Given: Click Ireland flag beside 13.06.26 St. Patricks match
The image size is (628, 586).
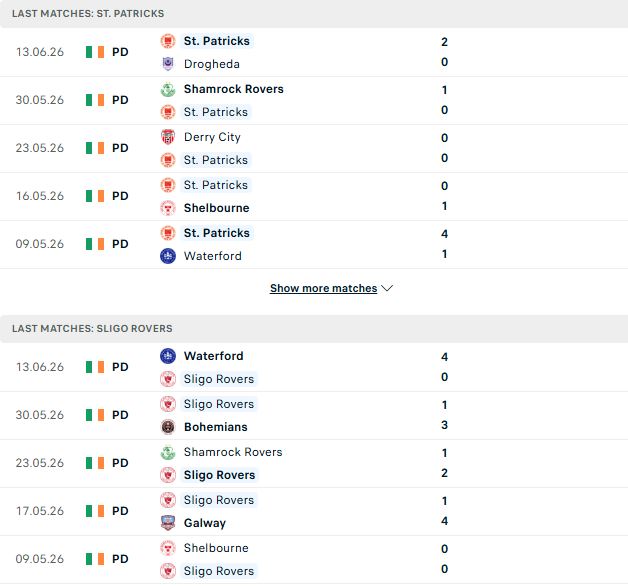Looking at the screenshot, I should point(95,52).
